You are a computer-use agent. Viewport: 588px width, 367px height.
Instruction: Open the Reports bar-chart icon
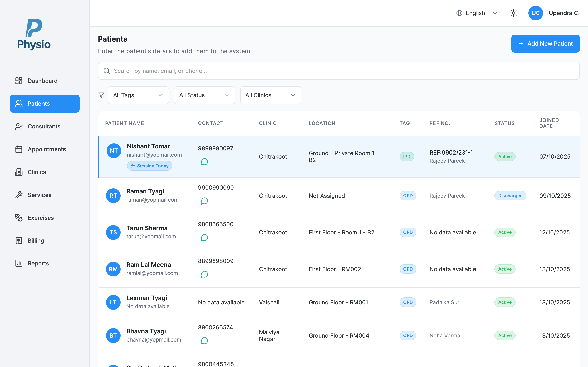click(18, 263)
